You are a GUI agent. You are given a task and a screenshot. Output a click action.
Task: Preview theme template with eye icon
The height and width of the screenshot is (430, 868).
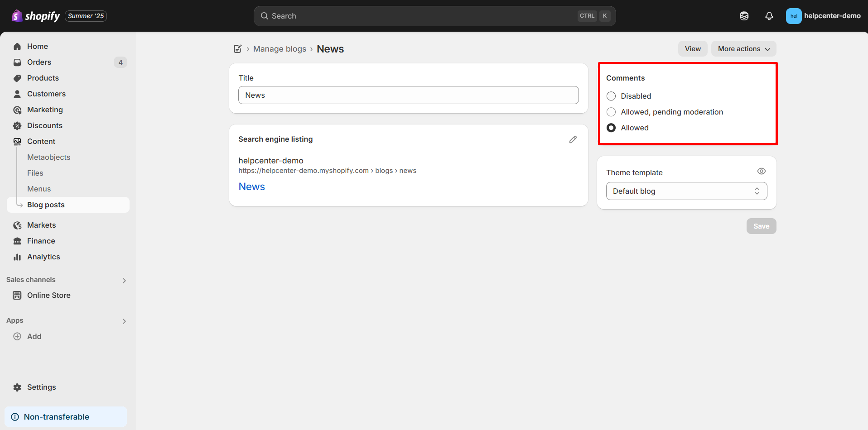[761, 171]
